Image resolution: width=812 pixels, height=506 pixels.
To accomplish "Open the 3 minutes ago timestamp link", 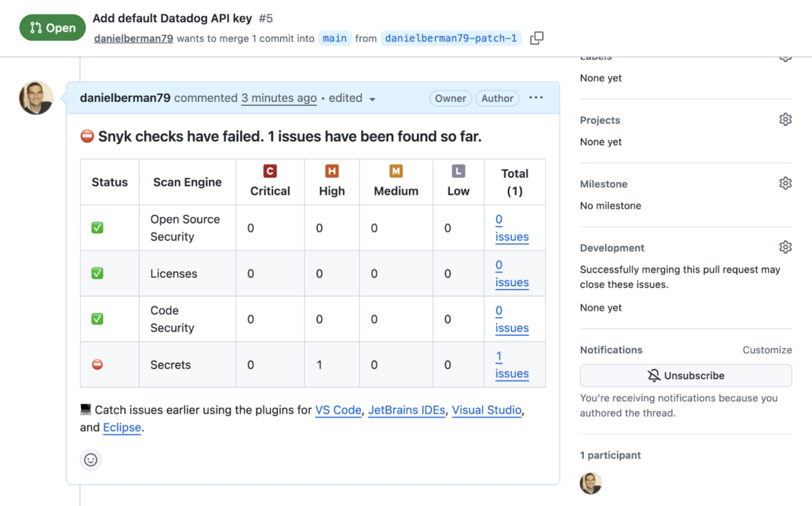I will (x=279, y=98).
